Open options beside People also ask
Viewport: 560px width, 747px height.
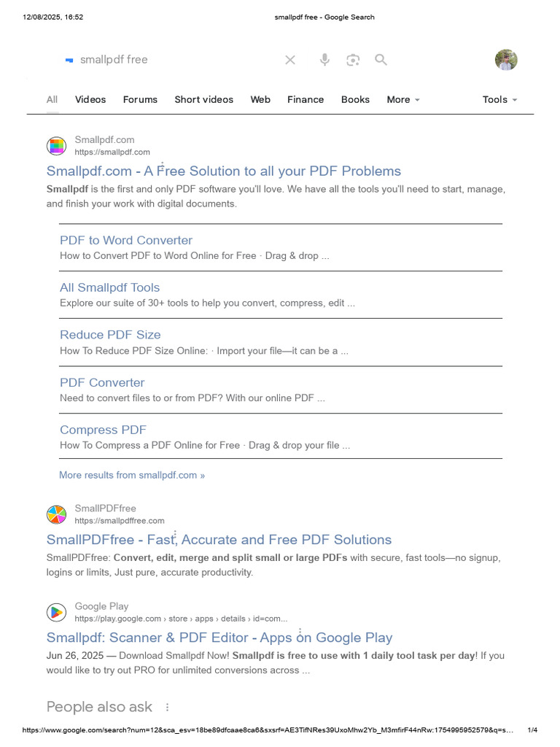coord(167,707)
